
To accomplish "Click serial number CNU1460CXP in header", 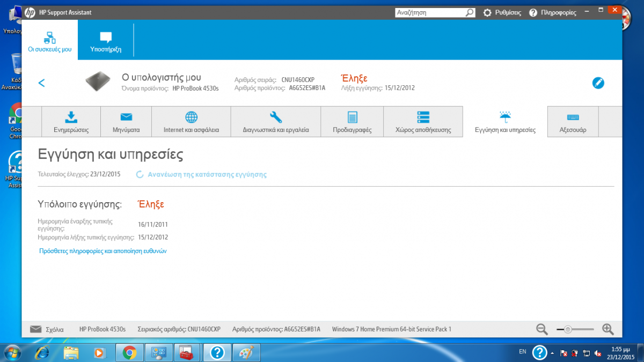I will [298, 80].
